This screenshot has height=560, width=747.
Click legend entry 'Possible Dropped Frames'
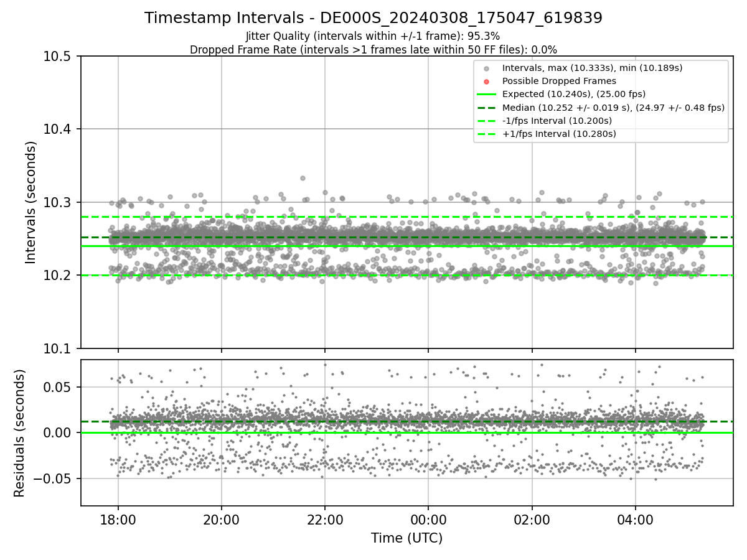[559, 81]
